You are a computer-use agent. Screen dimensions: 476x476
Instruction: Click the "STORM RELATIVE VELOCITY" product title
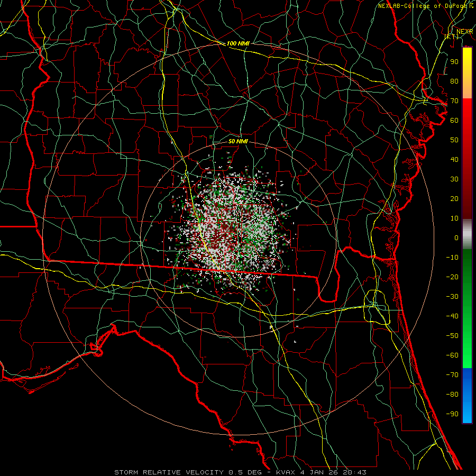click(x=169, y=472)
